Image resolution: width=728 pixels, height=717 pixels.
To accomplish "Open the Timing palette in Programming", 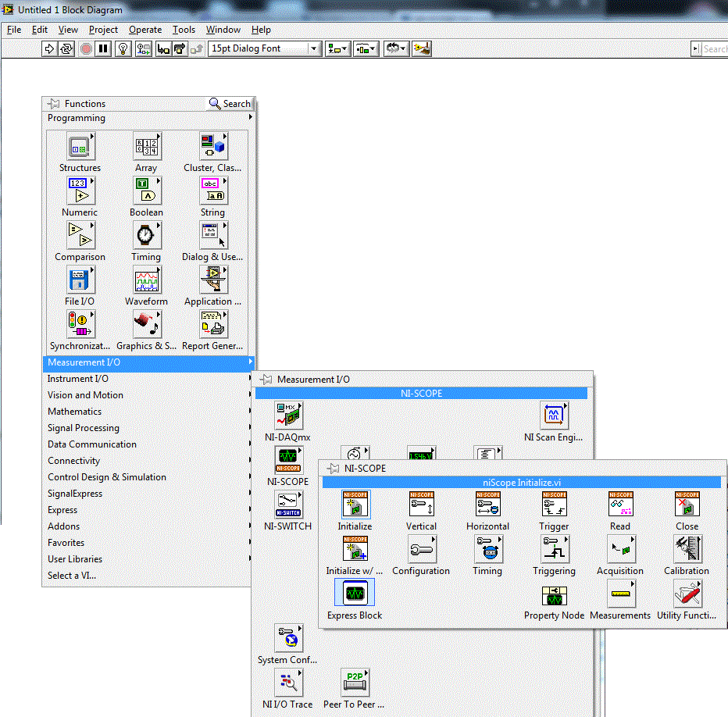I will pyautogui.click(x=147, y=235).
